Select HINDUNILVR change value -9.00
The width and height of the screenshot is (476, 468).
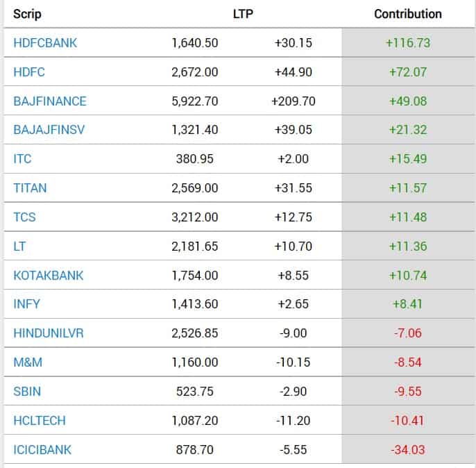[294, 333]
